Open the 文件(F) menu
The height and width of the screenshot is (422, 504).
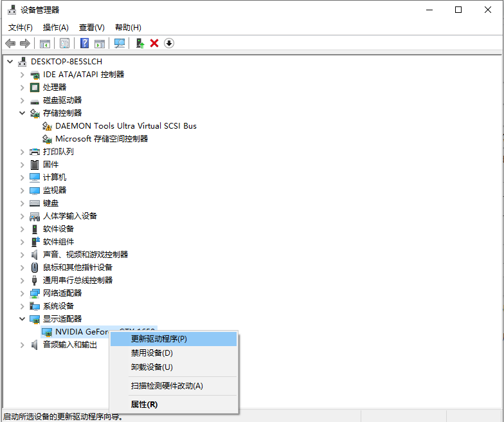click(20, 28)
